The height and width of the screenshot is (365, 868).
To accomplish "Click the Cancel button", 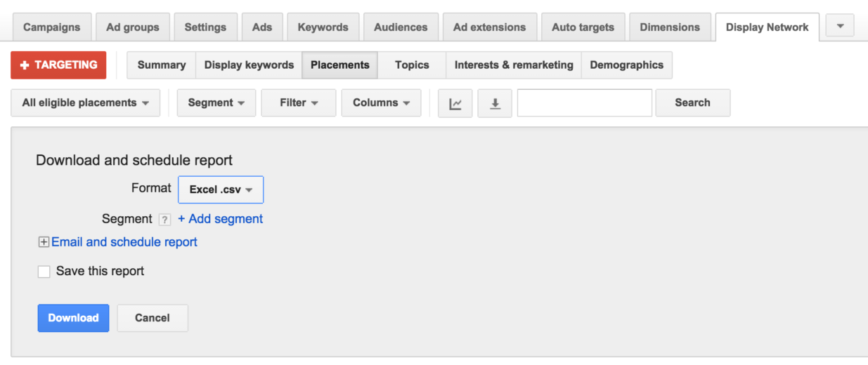I will 153,318.
